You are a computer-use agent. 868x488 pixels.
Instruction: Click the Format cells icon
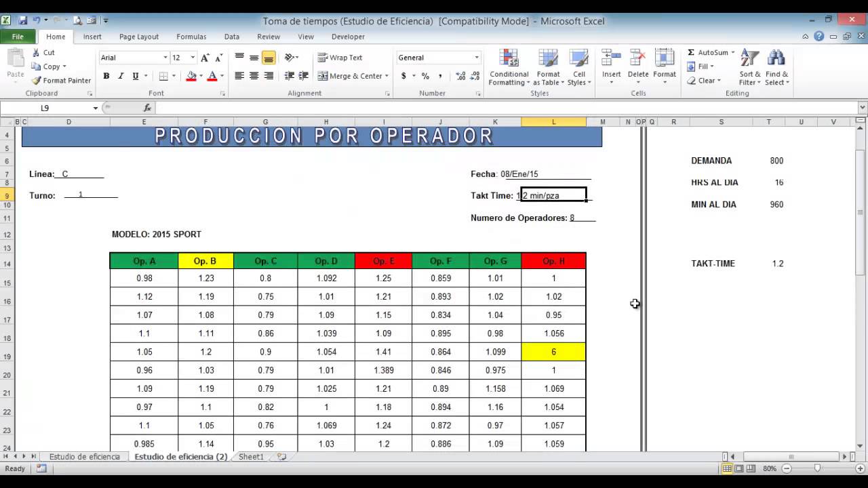point(665,58)
